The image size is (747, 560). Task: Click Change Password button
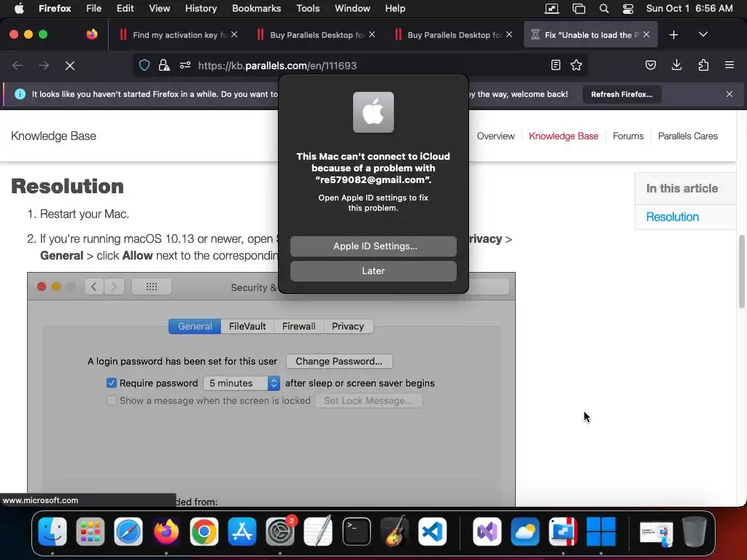(x=339, y=361)
